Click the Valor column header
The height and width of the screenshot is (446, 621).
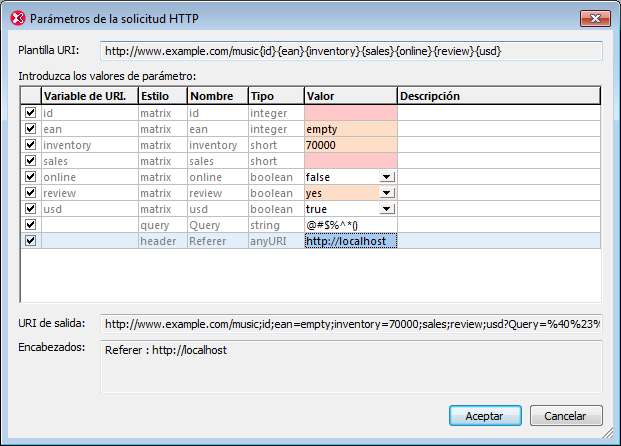pos(350,96)
